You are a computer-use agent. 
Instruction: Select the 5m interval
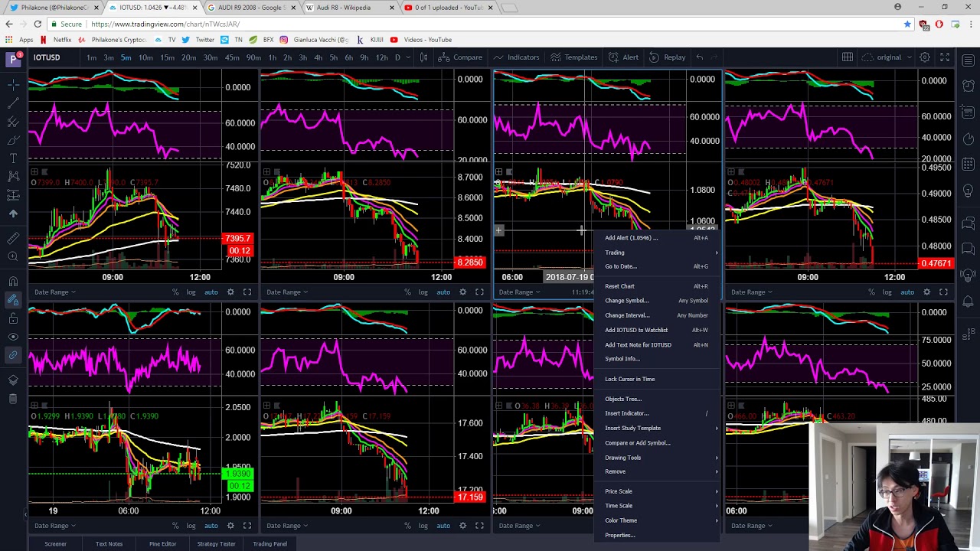[126, 57]
